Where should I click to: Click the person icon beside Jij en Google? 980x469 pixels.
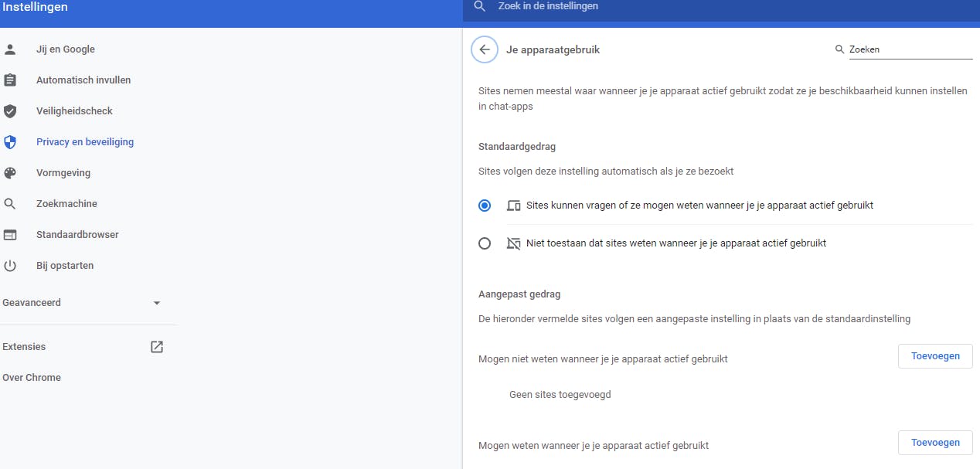click(x=10, y=49)
